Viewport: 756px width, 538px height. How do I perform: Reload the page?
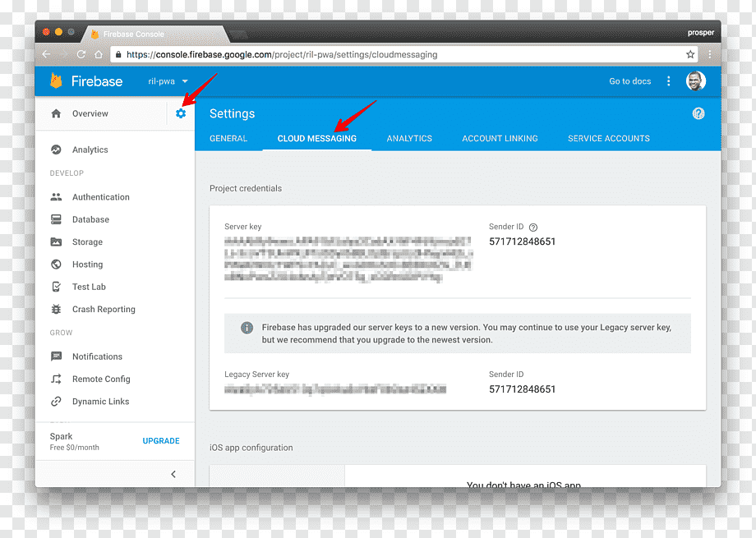coord(81,54)
